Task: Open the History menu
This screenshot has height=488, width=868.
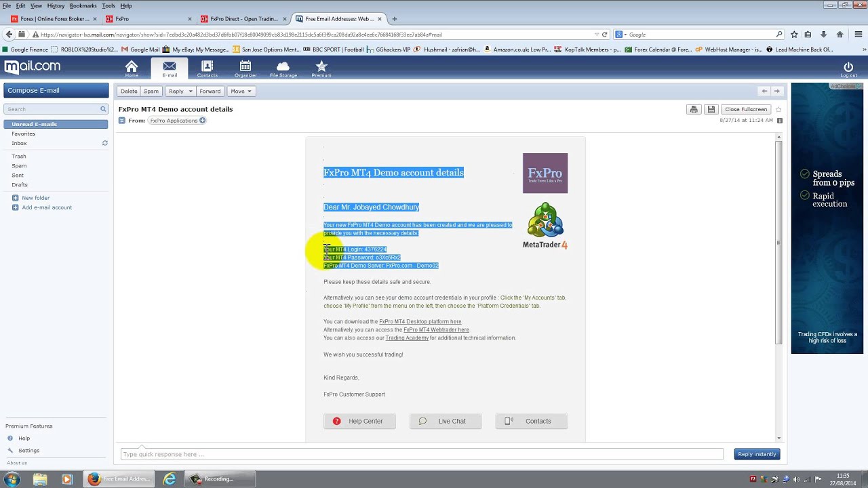Action: (56, 5)
